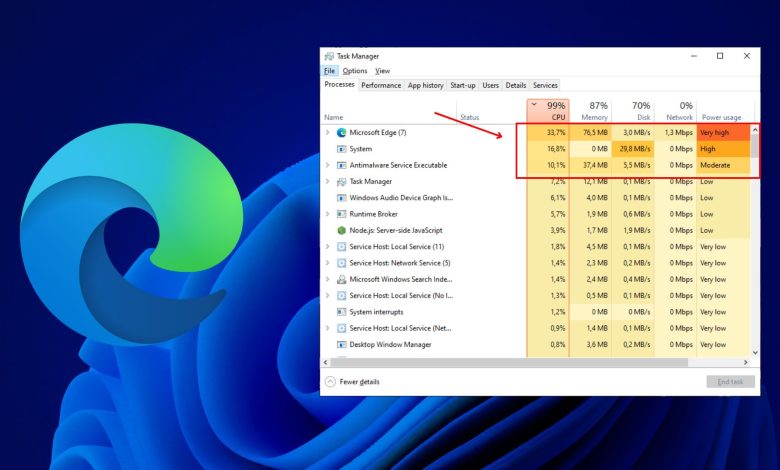Viewport: 780px width, 470px height.
Task: Click the 1,3 Mbps network value
Action: pyautogui.click(x=679, y=133)
